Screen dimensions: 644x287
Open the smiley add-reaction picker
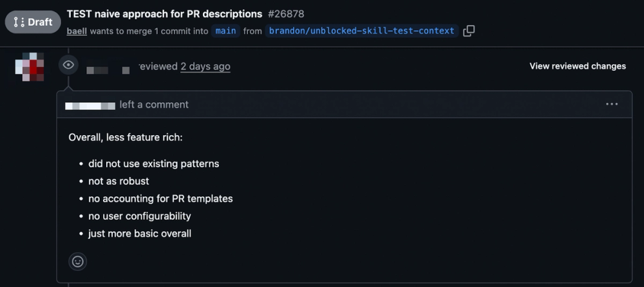(x=78, y=261)
